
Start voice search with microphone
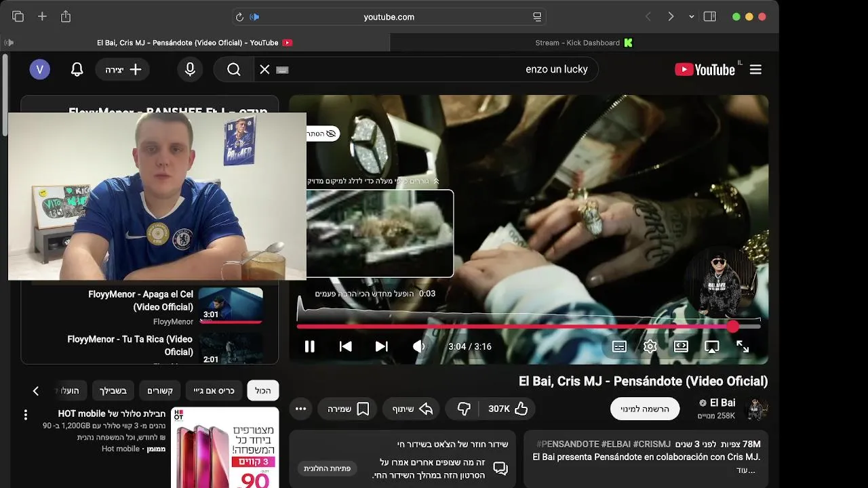[190, 69]
